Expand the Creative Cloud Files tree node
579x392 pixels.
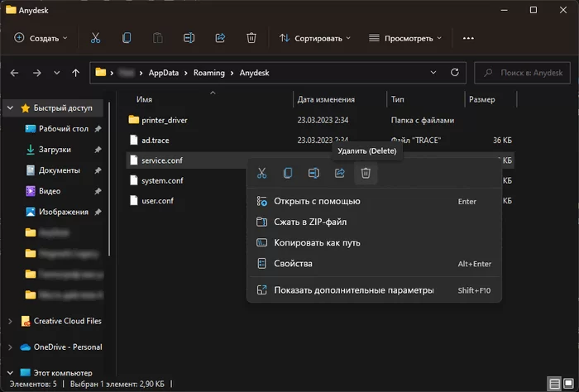(9, 321)
